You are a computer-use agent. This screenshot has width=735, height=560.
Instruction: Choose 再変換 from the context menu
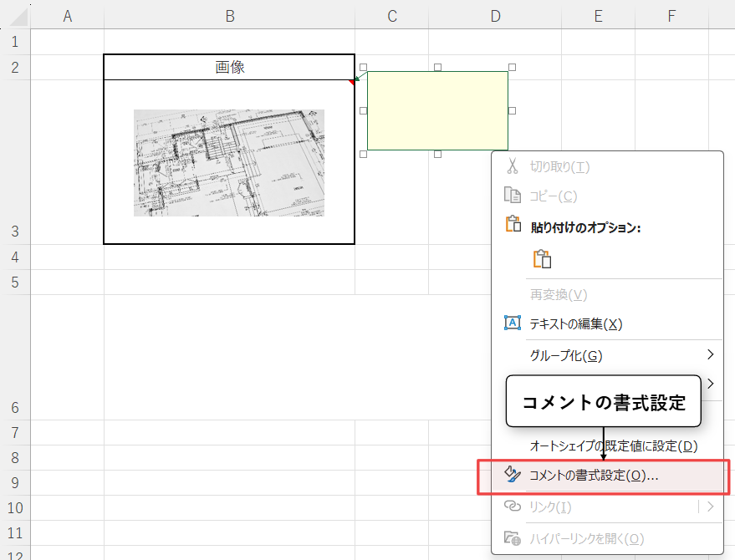[559, 295]
